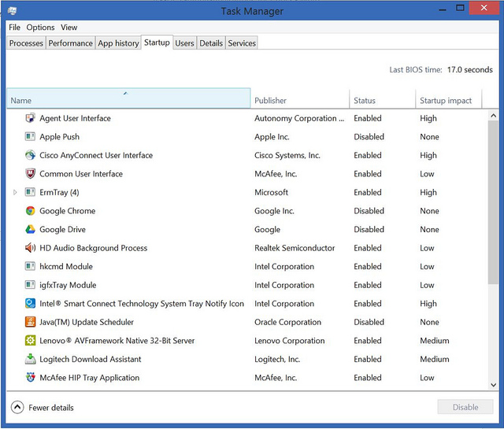Image resolution: width=504 pixels, height=429 pixels.
Task: Click the Google Drive icon in the list
Action: pos(30,230)
